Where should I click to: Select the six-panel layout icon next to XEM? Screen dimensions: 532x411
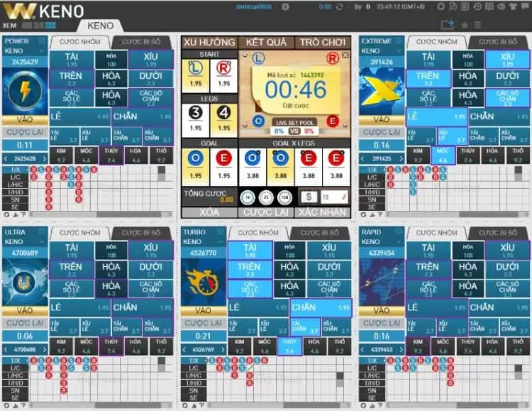pyautogui.click(x=50, y=26)
